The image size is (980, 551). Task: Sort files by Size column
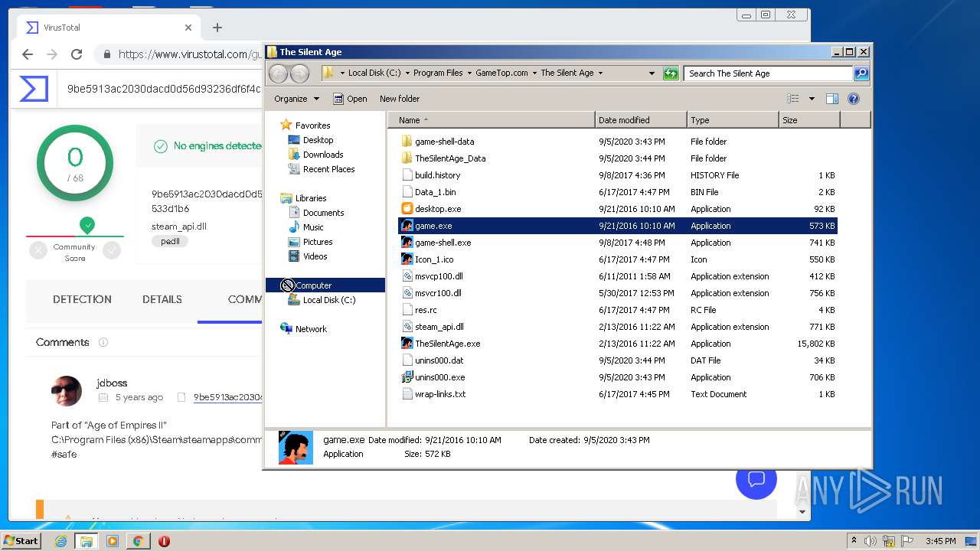pos(809,120)
